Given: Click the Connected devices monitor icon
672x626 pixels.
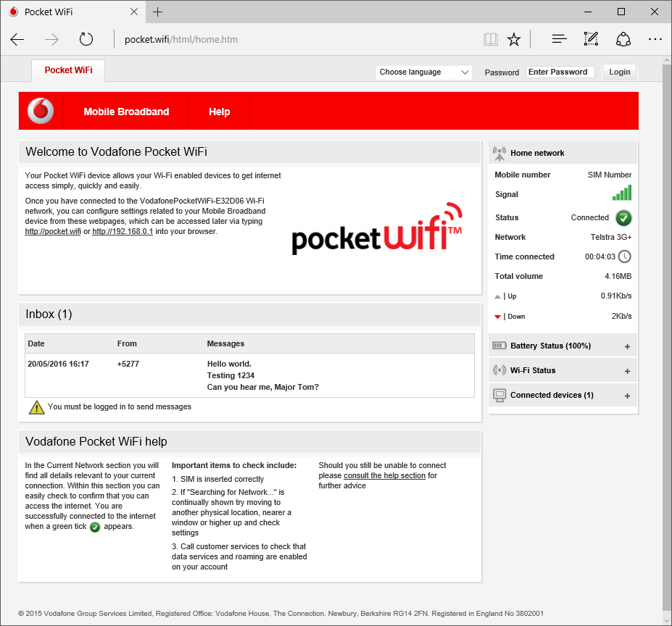Looking at the screenshot, I should 499,396.
